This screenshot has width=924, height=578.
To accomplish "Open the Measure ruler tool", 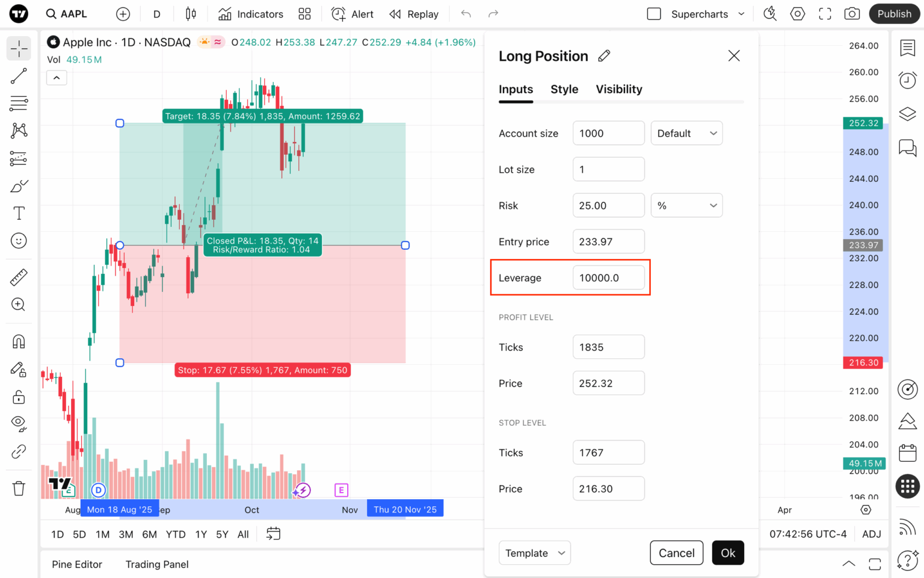I will pos(19,277).
